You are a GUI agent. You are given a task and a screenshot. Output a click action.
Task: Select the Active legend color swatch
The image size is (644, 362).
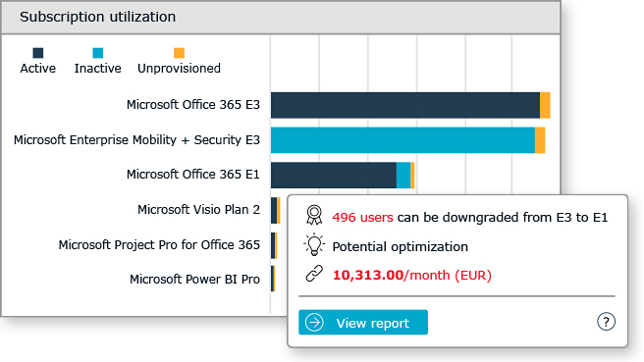(37, 53)
